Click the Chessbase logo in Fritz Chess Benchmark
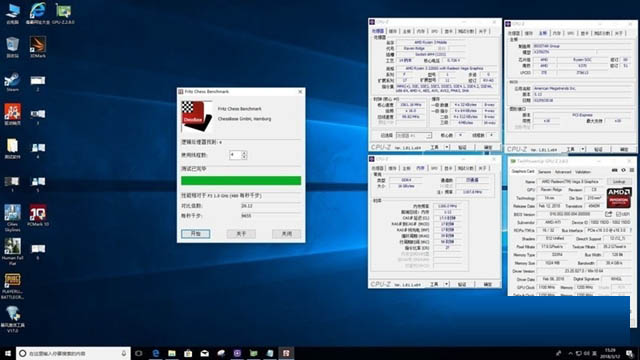Image resolution: width=640 pixels, height=360 pixels. 197,116
